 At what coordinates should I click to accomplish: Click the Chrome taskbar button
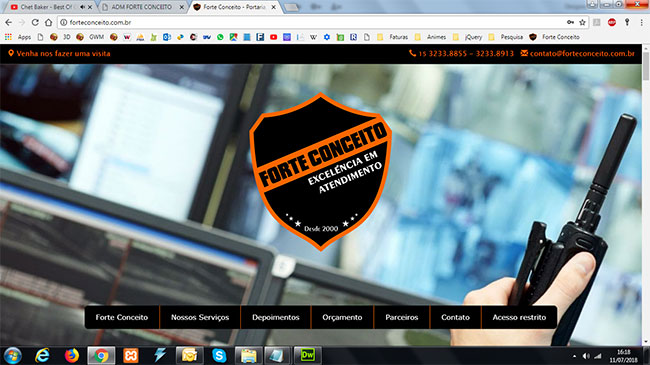(101, 355)
